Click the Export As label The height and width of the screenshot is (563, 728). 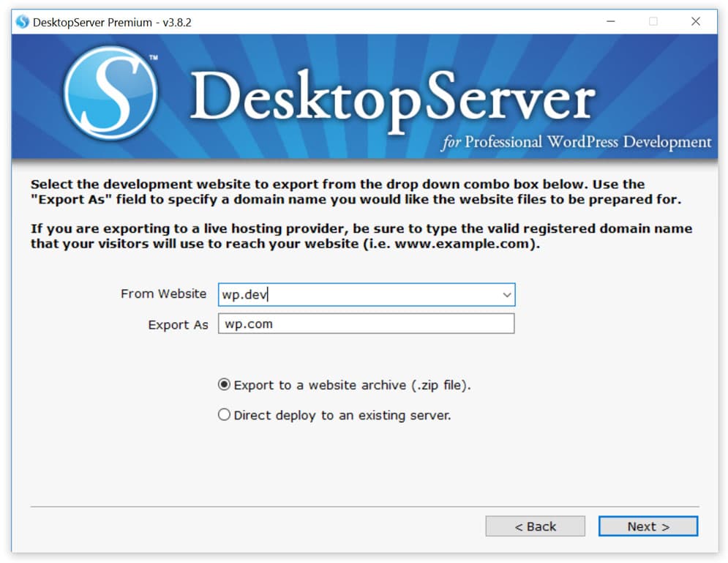click(x=178, y=325)
